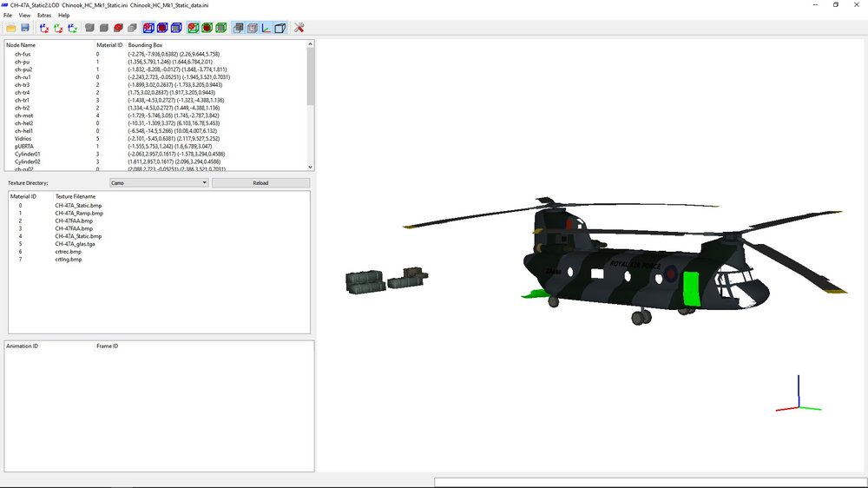Select the Y-X axis view icon
This screenshot has height=488, width=868.
pos(58,28)
